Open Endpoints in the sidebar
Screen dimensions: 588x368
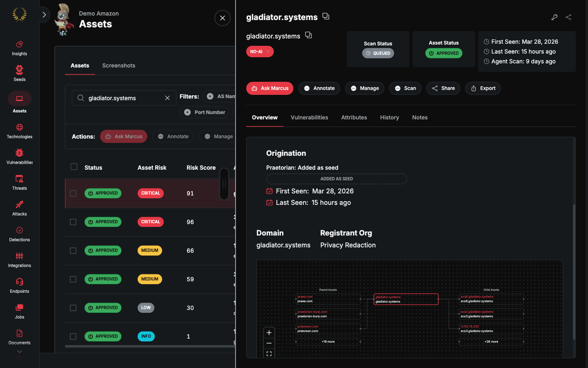[x=19, y=286]
